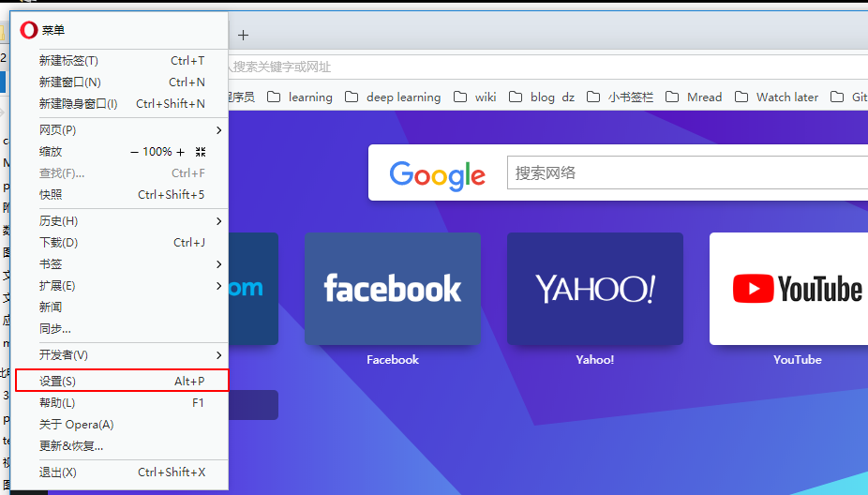Select 退出(X) menu item
The width and height of the screenshot is (868, 495).
click(x=122, y=472)
